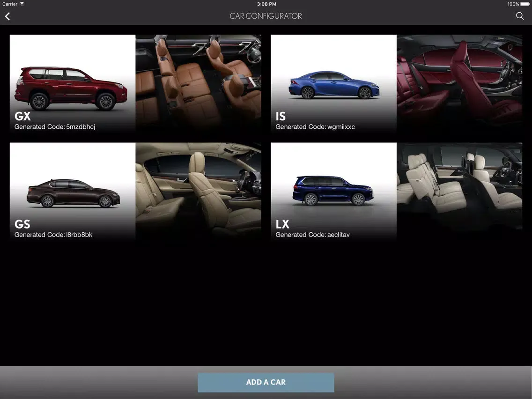Select the GS model name label
This screenshot has height=399, width=532.
22,224
